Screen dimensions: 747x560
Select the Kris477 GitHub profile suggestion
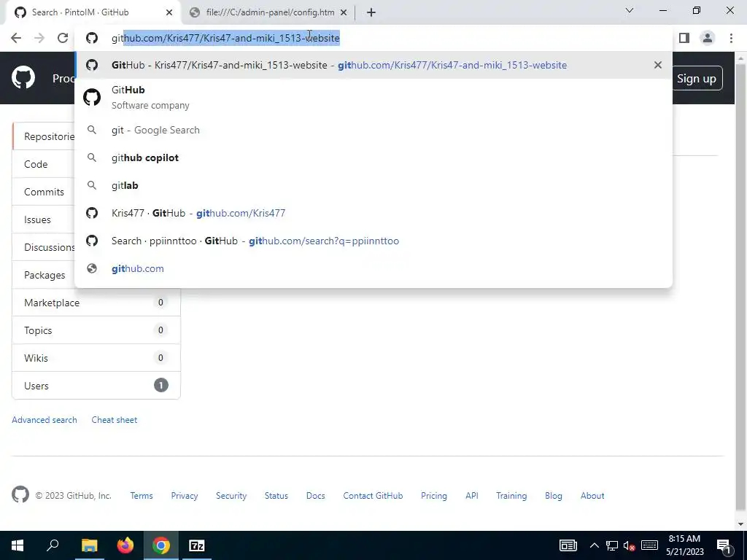373,213
